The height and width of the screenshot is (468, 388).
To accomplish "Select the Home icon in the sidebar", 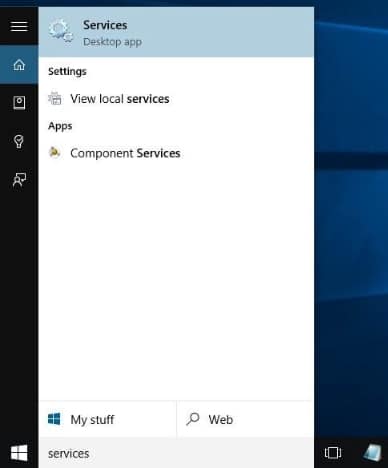I will [19, 65].
